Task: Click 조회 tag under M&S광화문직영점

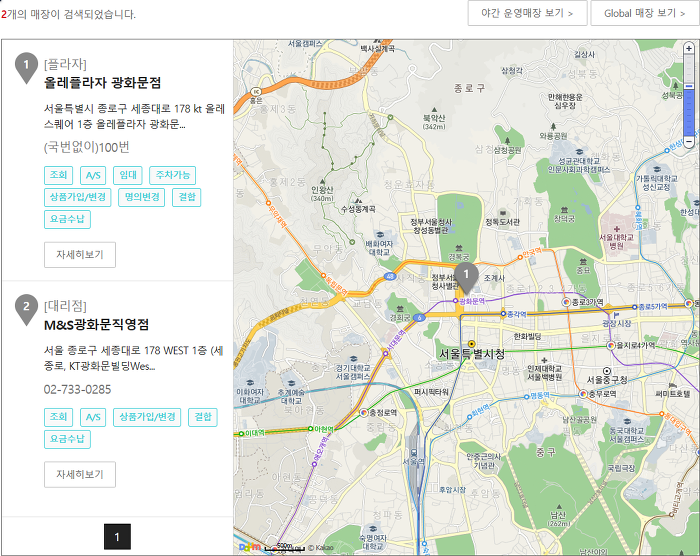Action: 58,417
